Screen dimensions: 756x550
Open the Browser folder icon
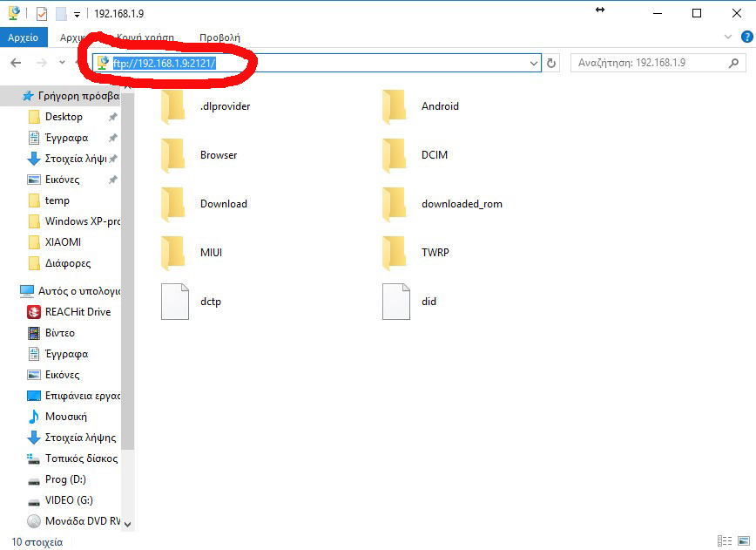pyautogui.click(x=173, y=155)
